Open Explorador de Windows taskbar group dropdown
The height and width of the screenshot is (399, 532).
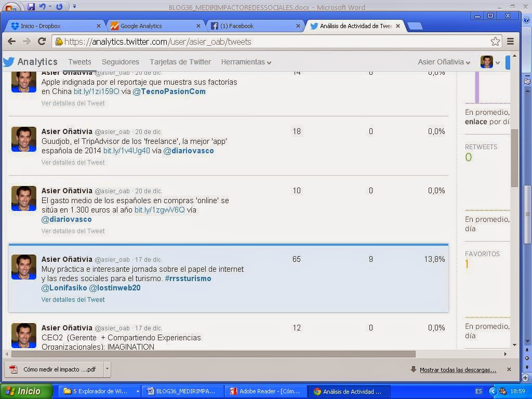point(137,391)
